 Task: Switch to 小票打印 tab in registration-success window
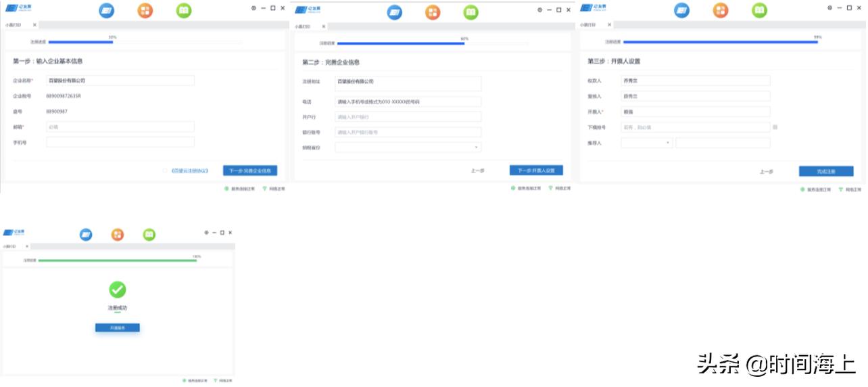[x=10, y=247]
